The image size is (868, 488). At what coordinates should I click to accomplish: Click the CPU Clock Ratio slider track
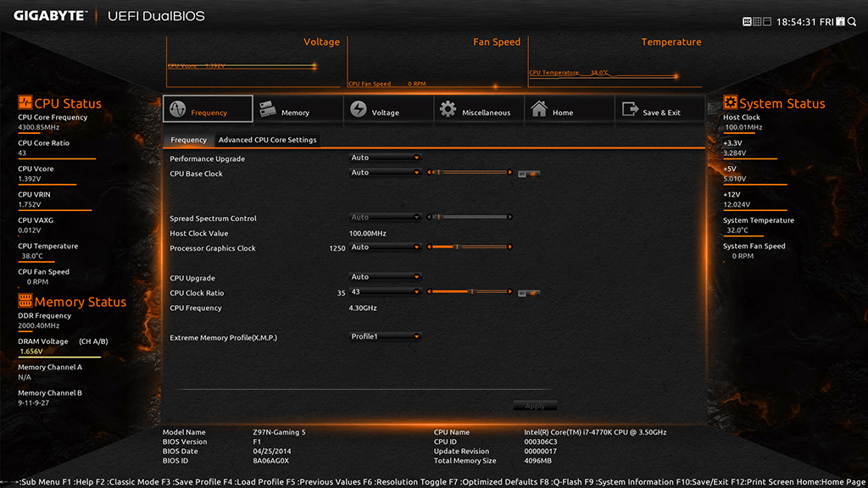click(470, 291)
